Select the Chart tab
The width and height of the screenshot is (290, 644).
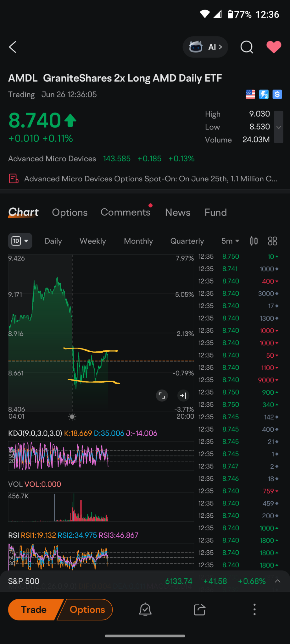pyautogui.click(x=23, y=212)
